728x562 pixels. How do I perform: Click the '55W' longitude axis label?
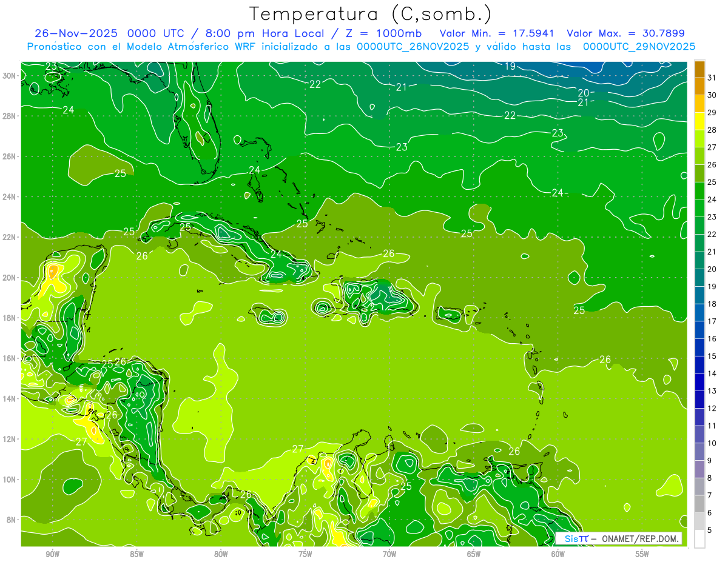[x=642, y=554]
